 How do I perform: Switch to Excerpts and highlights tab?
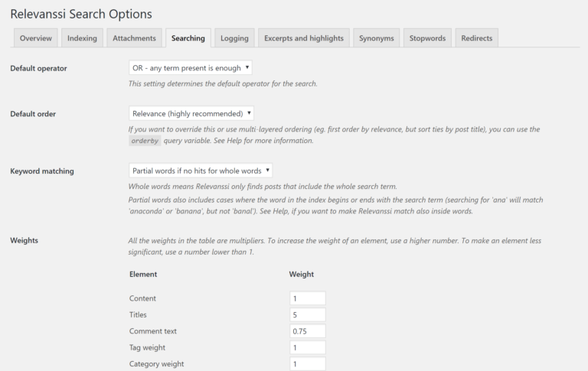pos(305,37)
